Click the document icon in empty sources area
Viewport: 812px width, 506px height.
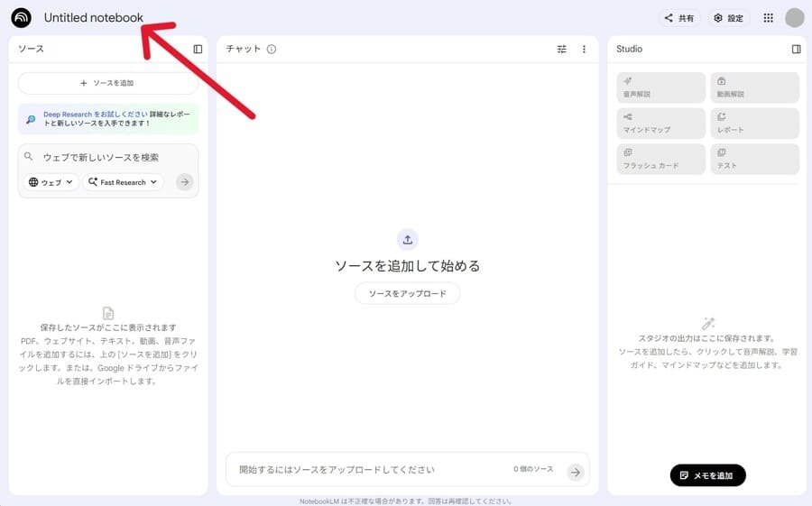(107, 313)
